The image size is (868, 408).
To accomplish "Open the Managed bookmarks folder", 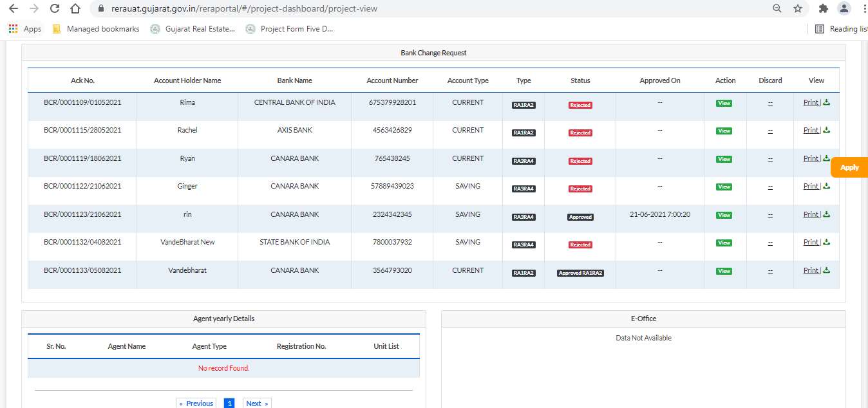I will click(x=95, y=29).
